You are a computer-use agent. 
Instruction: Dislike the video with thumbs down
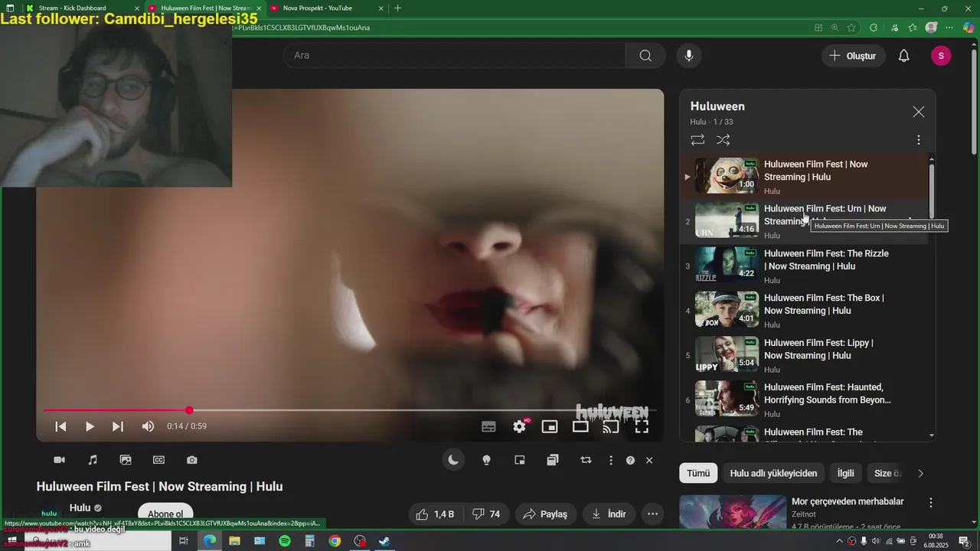[485, 514]
